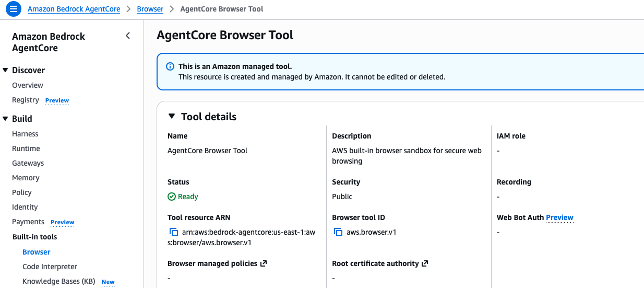Open Policy in the sidebar

22,192
